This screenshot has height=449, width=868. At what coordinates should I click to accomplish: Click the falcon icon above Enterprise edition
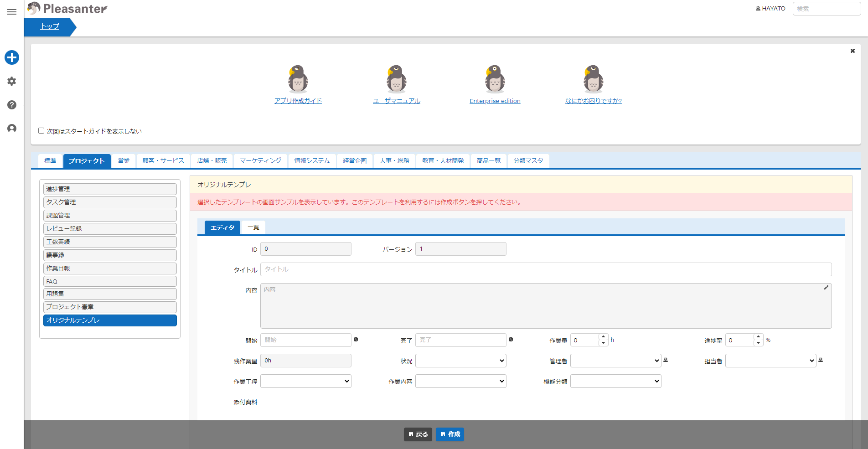pos(495,78)
